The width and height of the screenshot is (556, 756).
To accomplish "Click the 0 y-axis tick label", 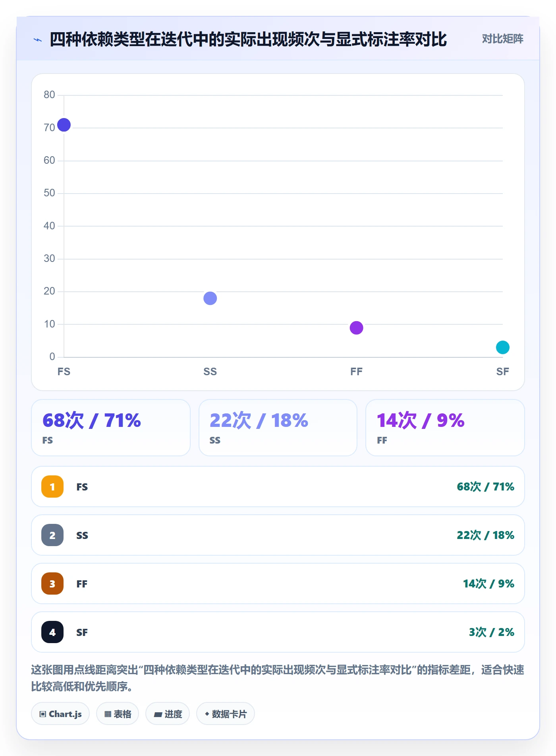I will click(x=52, y=357).
